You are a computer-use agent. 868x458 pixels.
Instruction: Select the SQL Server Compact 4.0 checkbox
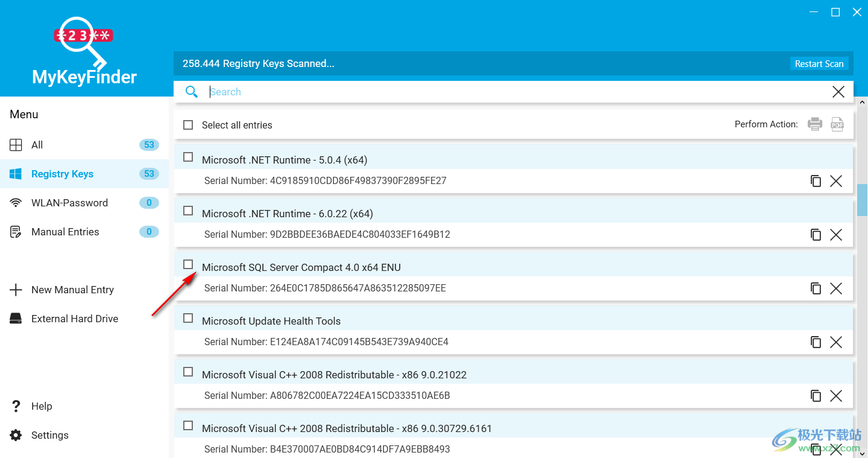tap(188, 264)
